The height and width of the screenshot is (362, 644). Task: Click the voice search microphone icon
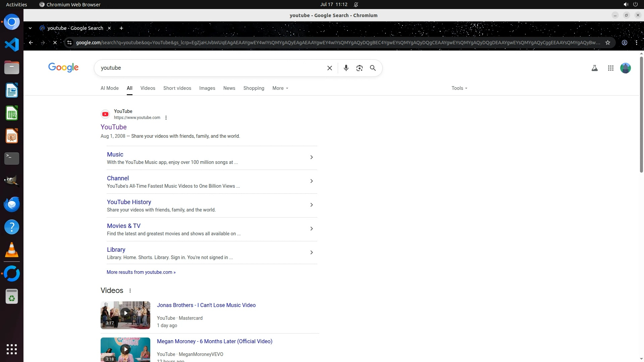[x=346, y=68]
